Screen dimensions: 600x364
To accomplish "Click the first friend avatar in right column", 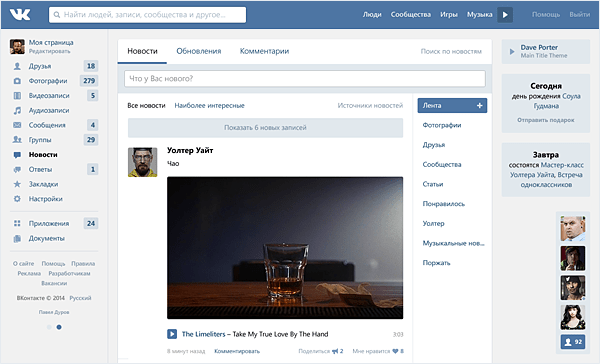I will [573, 229].
